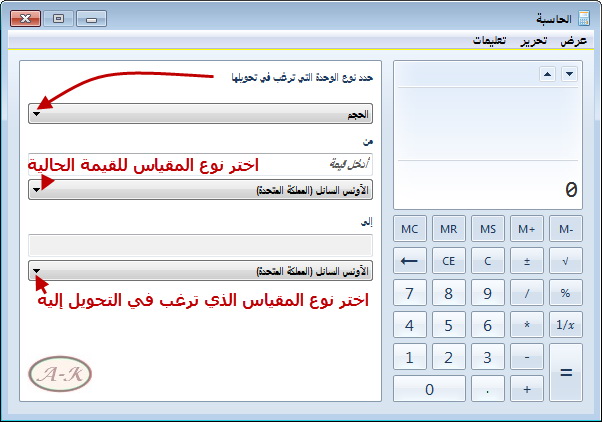Open the عرض (View) menu

[x=574, y=40]
